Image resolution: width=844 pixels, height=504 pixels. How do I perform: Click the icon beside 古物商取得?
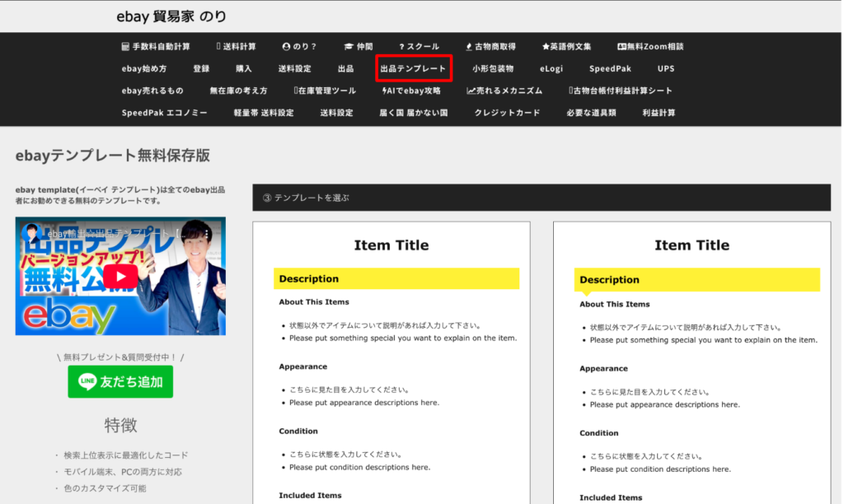click(469, 47)
